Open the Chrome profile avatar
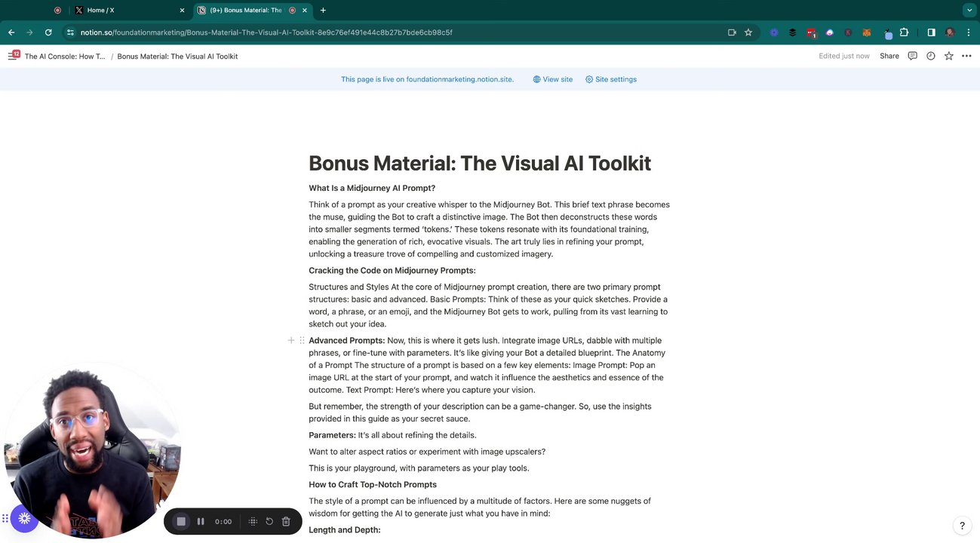This screenshot has height=543, width=980. [x=950, y=32]
